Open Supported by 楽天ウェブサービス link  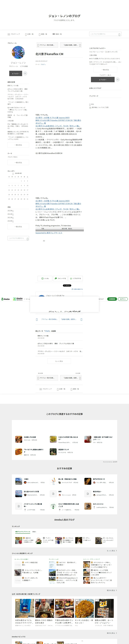[49, 233]
